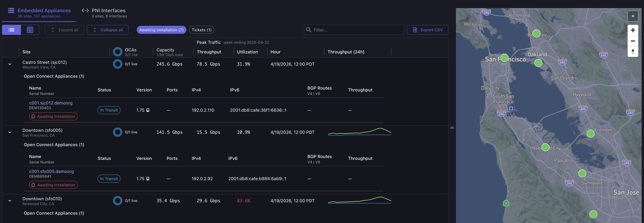Click the Downtown (sfo010) OCA donut indicator

[118, 201]
